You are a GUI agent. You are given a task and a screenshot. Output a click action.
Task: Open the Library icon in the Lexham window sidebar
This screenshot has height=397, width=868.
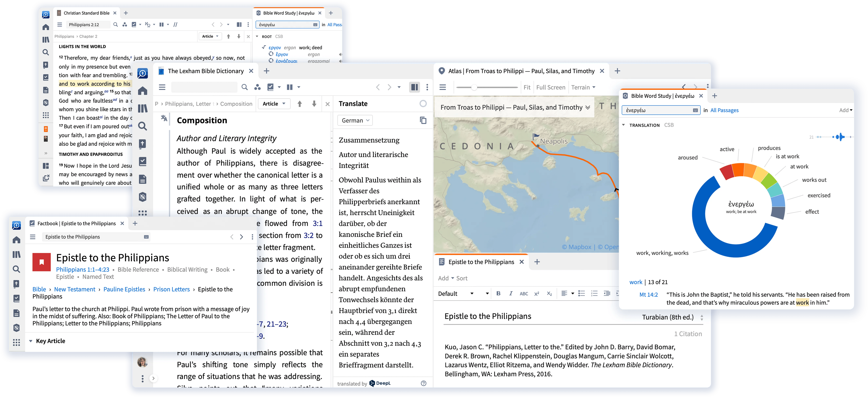(x=142, y=108)
